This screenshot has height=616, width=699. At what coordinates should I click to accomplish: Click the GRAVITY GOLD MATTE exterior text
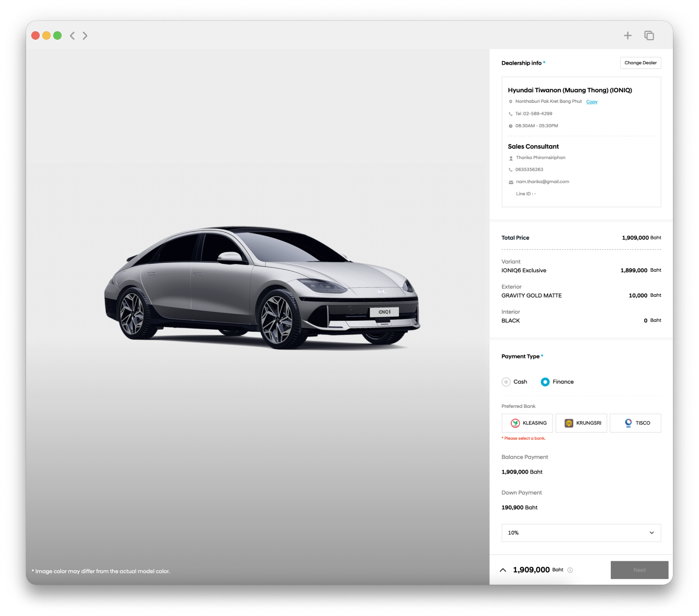pyautogui.click(x=532, y=295)
